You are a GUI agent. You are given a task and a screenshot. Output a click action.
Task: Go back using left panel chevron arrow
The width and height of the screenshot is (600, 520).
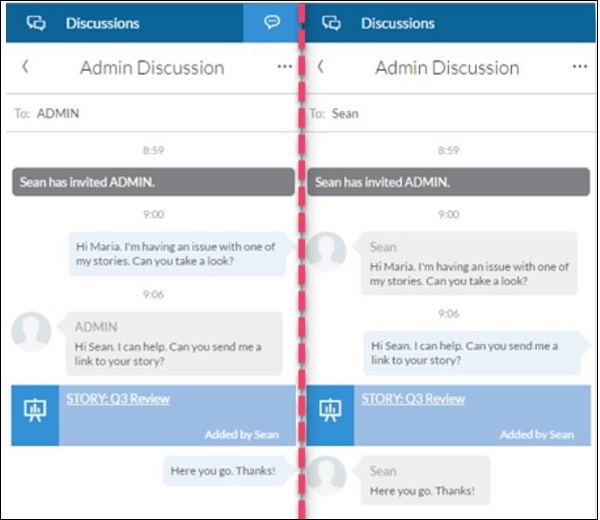click(25, 67)
